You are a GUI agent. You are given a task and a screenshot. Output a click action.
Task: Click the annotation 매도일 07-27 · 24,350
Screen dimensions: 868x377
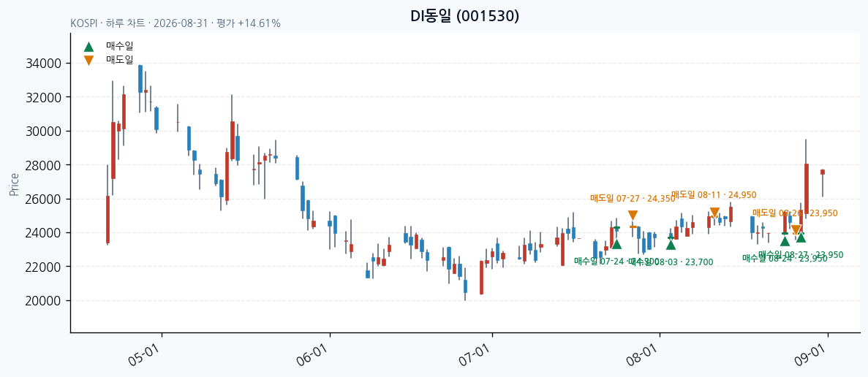[633, 198]
